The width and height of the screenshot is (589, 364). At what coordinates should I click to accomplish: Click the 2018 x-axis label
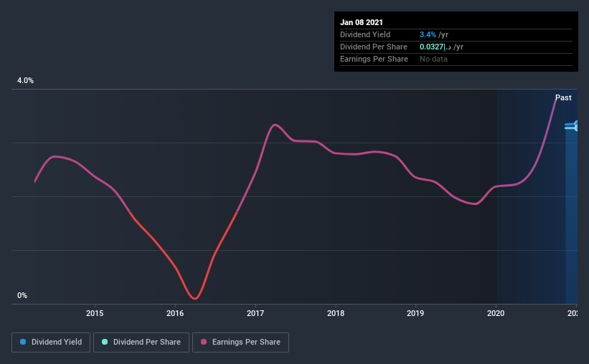pos(336,313)
